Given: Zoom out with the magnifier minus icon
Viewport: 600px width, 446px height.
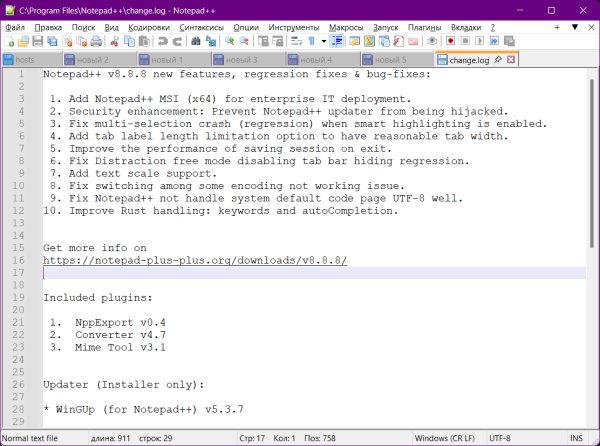Looking at the screenshot, I should [x=244, y=41].
